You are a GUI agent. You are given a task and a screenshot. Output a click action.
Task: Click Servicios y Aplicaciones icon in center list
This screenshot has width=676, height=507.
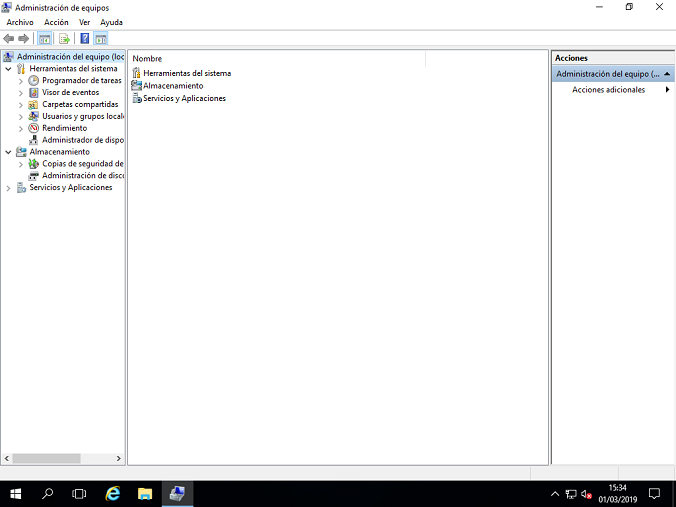click(137, 98)
